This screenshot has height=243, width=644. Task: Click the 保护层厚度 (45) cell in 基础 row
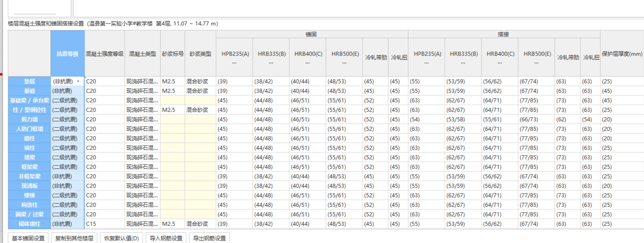pyautogui.click(x=622, y=91)
